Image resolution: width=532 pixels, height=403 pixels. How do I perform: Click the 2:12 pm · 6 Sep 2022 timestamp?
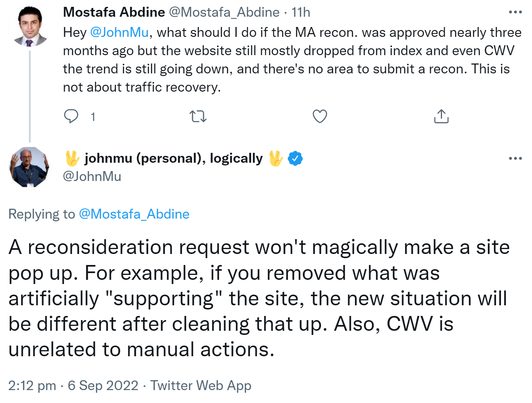tap(73, 386)
